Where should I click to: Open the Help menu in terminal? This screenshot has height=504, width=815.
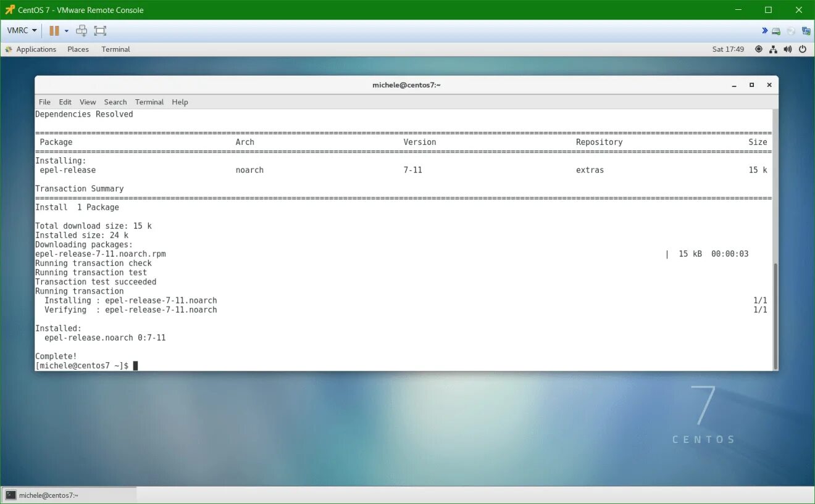point(180,102)
